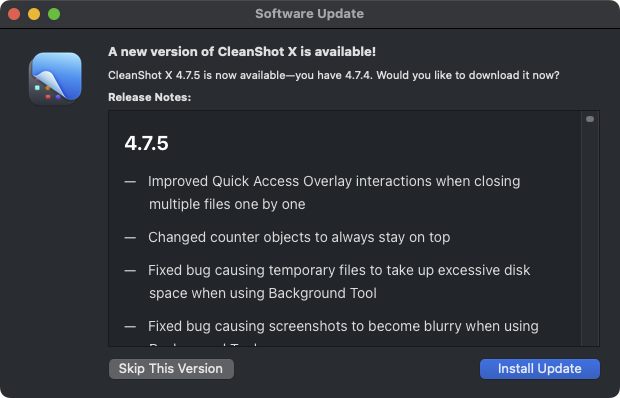Click the 'multiple files one by one' line

[x=227, y=204]
